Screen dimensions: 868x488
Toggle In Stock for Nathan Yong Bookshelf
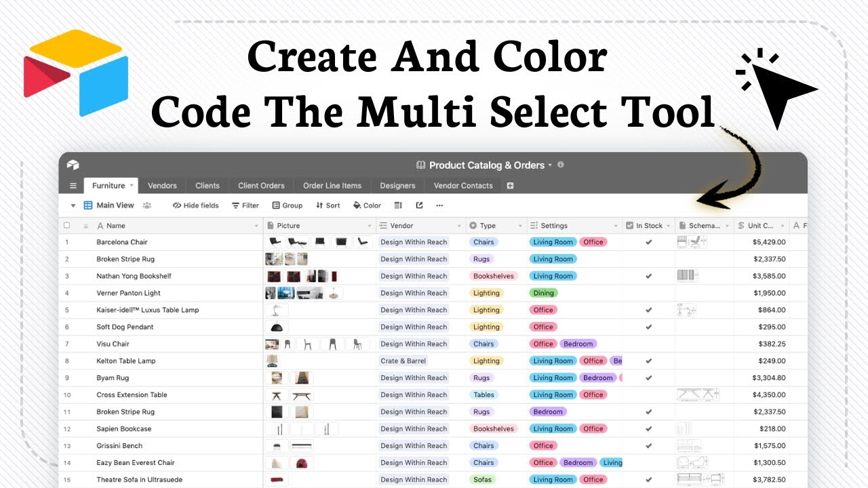pos(649,276)
